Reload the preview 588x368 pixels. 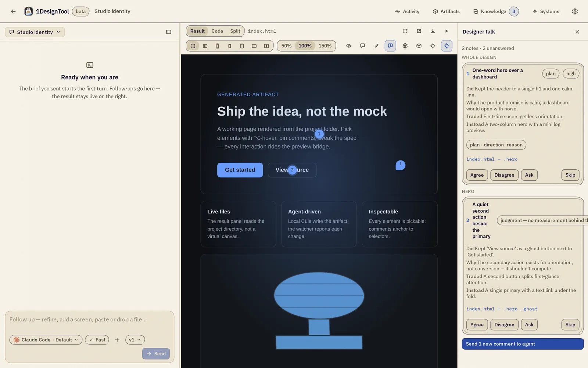(x=405, y=31)
